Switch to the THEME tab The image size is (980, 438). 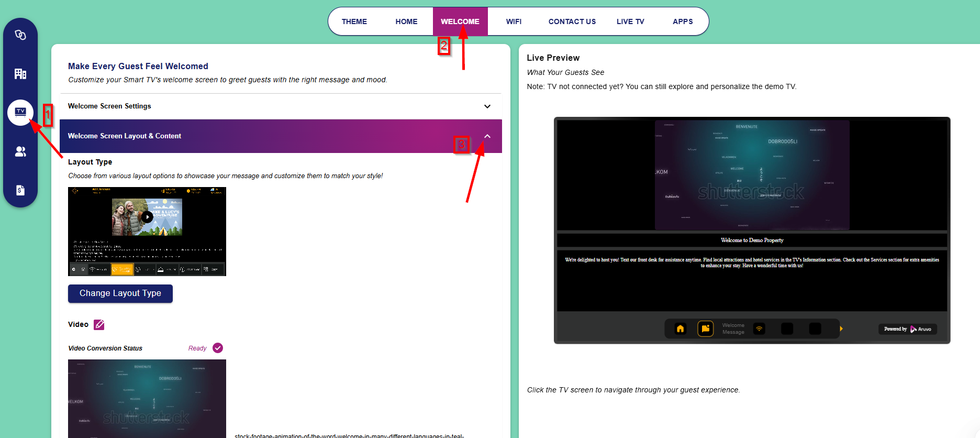tap(354, 21)
